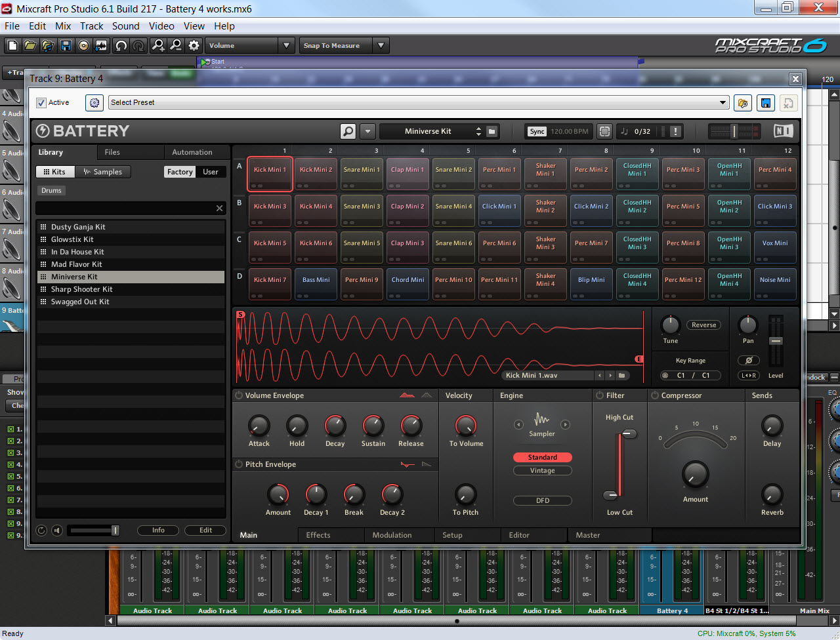The image size is (840, 640).
Task: Click the Edit button in the browser
Action: tap(205, 530)
